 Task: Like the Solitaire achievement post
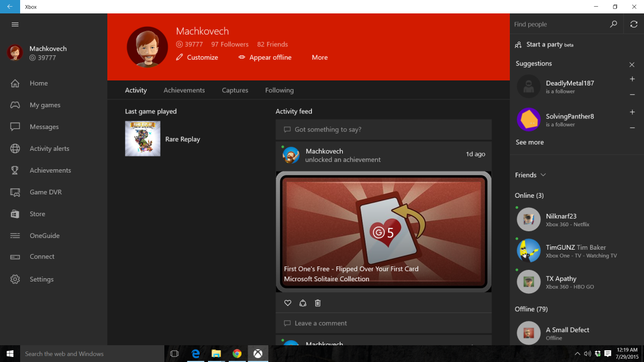[x=287, y=303]
